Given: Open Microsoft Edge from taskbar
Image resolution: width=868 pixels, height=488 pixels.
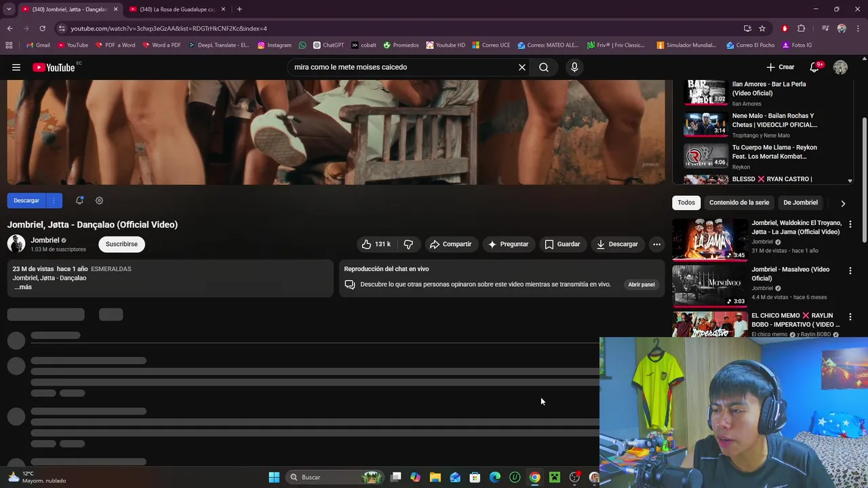Looking at the screenshot, I should [495, 477].
